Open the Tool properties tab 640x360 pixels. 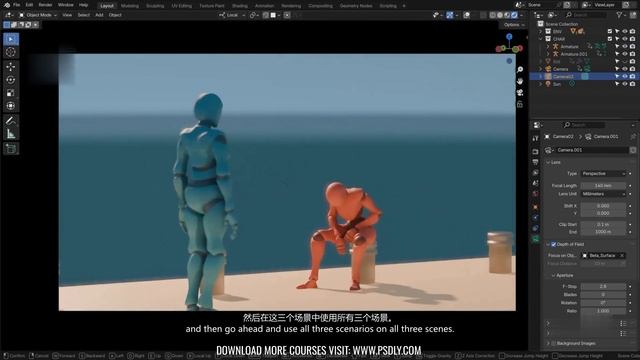pos(536,139)
